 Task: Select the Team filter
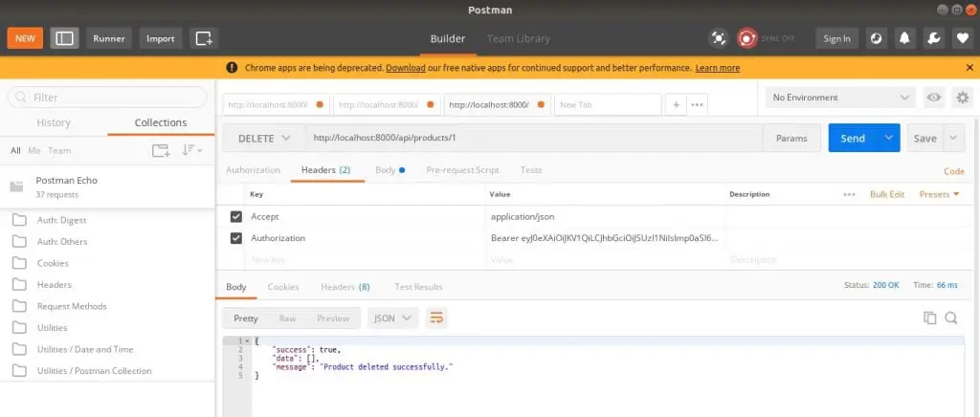59,150
